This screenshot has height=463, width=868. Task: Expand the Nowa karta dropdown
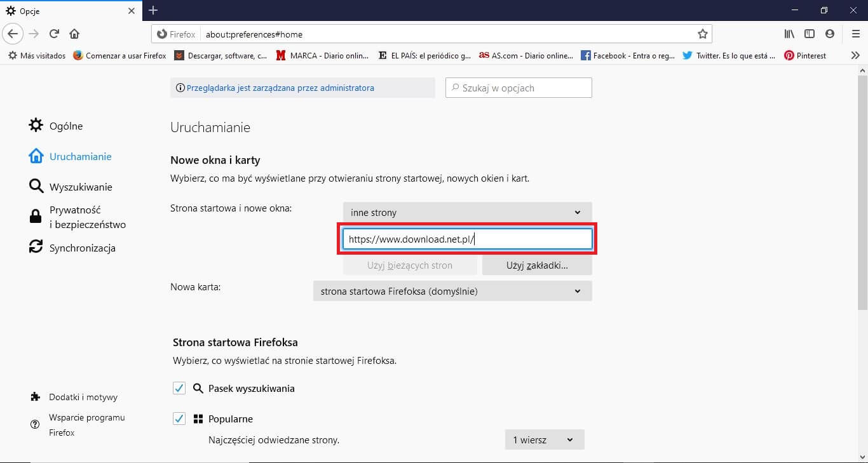pyautogui.click(x=452, y=291)
